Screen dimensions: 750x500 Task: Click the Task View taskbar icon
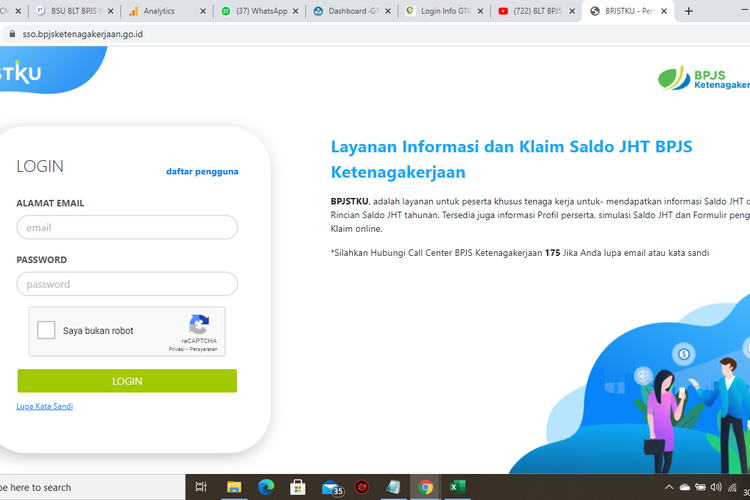click(201, 487)
